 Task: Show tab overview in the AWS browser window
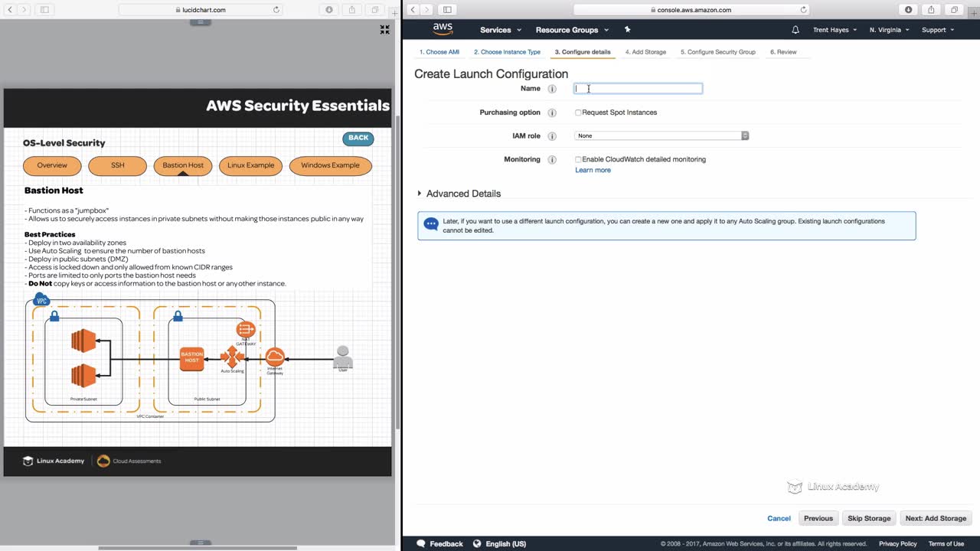[955, 10]
